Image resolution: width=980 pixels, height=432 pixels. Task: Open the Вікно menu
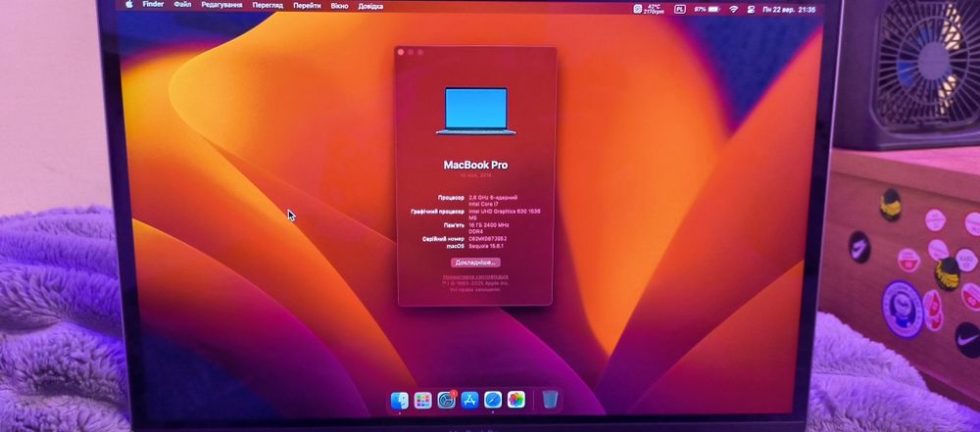(x=339, y=6)
